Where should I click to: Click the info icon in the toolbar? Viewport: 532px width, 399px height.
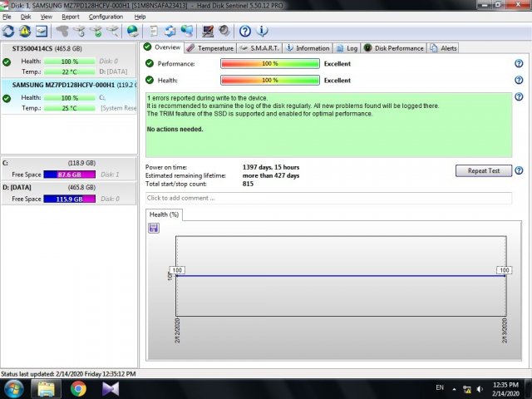point(262,32)
